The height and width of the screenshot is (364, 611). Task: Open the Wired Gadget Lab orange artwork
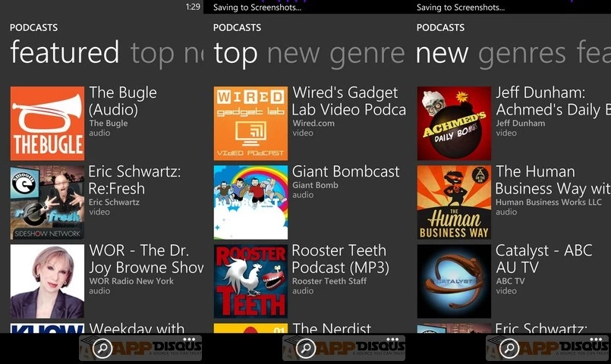click(250, 124)
